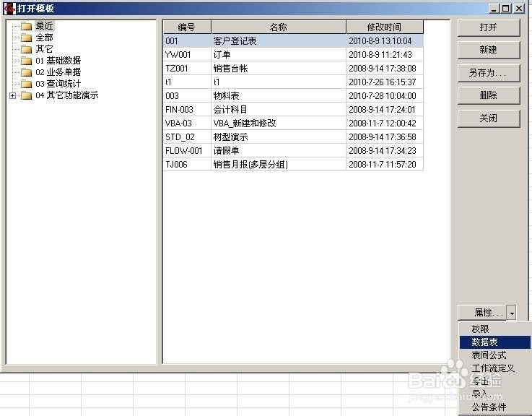Expand the 04 其它功能演示 tree node

pyautogui.click(x=12, y=96)
